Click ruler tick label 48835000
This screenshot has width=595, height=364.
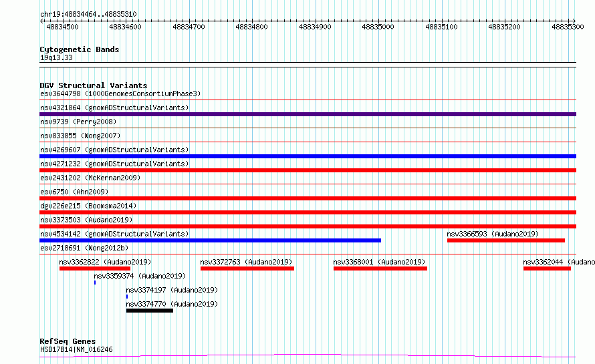coord(378,27)
